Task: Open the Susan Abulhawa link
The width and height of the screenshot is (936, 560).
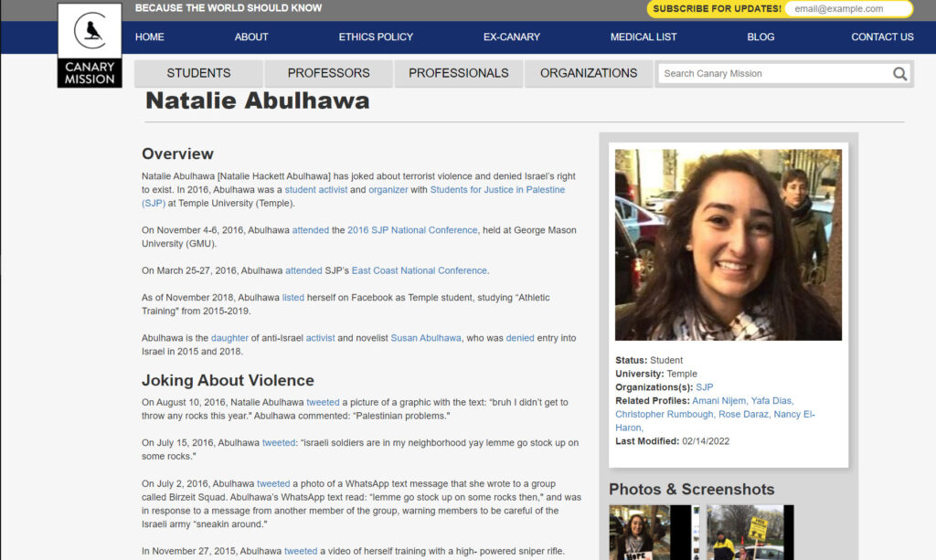Action: point(426,338)
